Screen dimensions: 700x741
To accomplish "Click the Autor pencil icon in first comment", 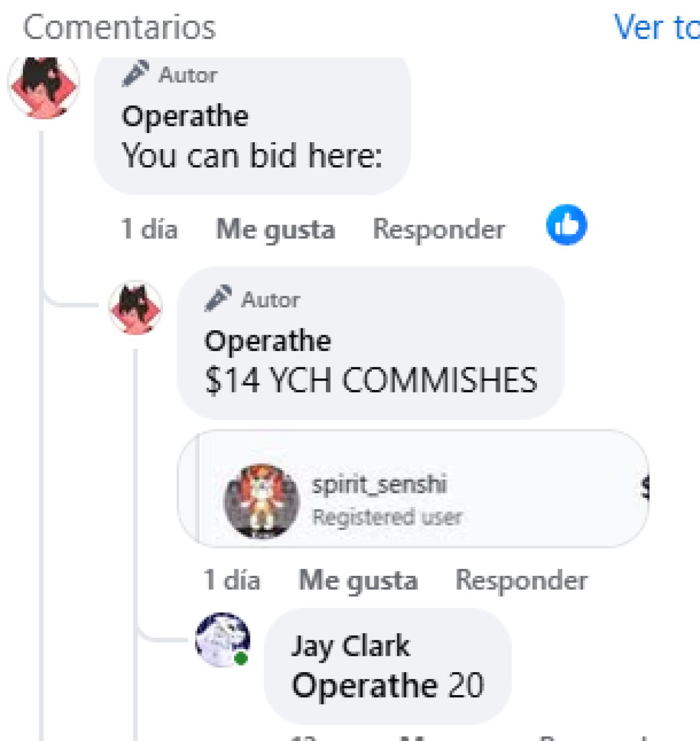I will click(135, 74).
